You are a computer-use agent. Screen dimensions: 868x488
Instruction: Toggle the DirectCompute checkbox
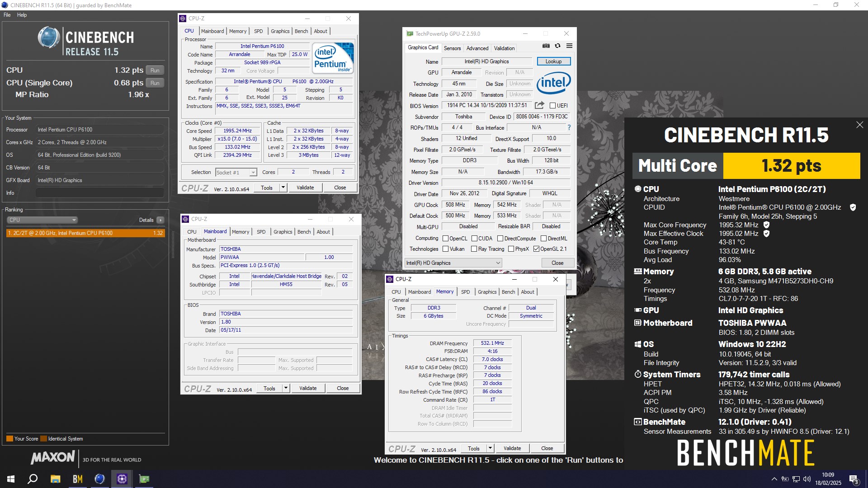point(500,239)
